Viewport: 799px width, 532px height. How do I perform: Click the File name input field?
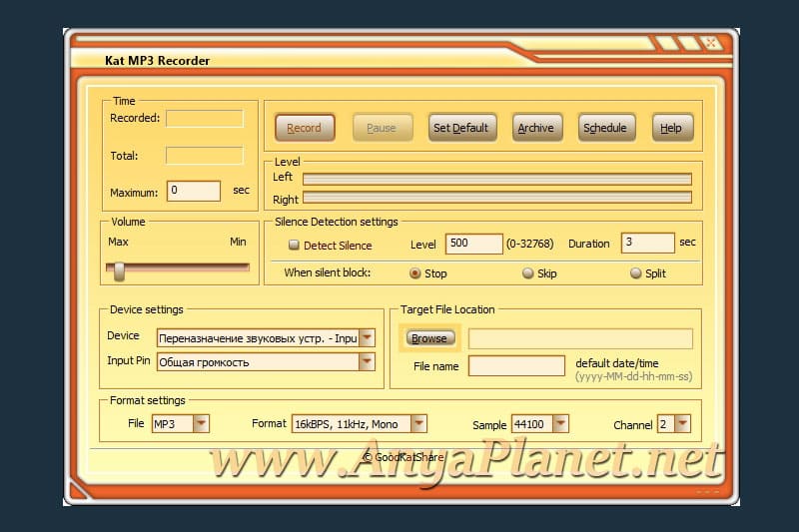click(x=516, y=365)
